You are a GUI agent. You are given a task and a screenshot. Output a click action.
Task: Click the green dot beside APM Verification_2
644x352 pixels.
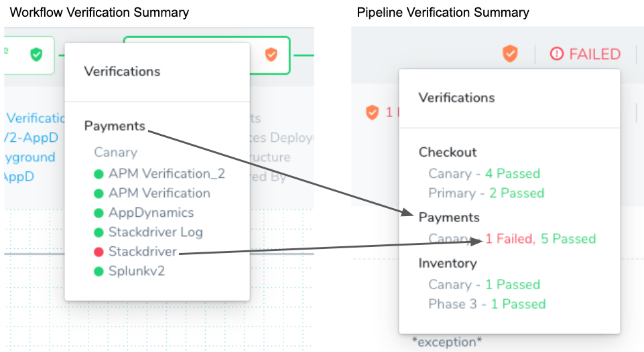pyautogui.click(x=99, y=174)
